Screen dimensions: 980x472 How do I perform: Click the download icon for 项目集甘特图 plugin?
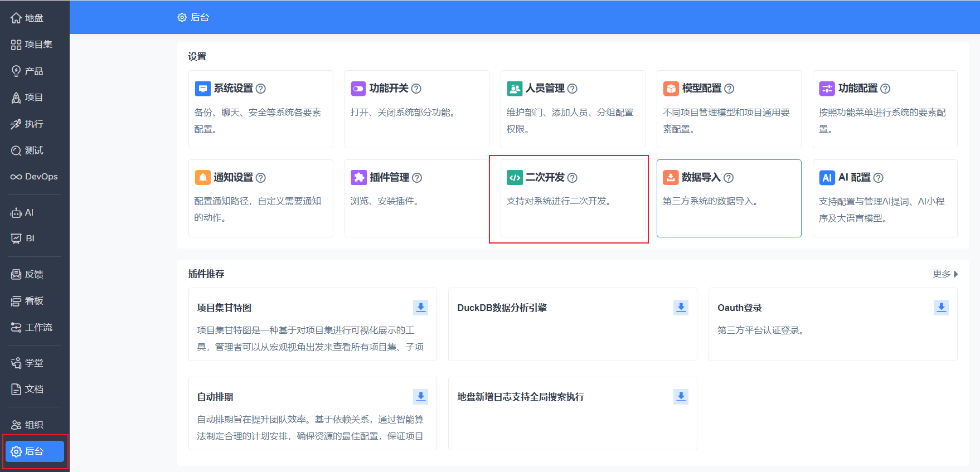(420, 308)
